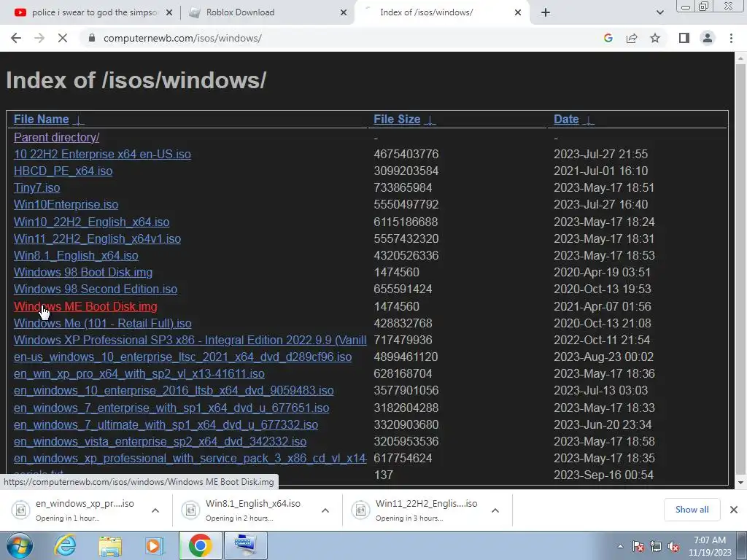Click the Chrome taskbar icon
747x560 pixels.
tap(200, 545)
